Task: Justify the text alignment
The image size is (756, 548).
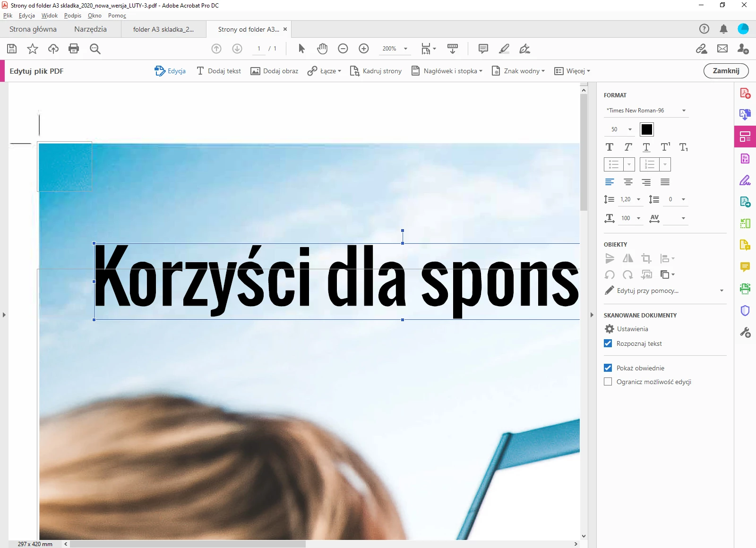Action: click(x=665, y=182)
